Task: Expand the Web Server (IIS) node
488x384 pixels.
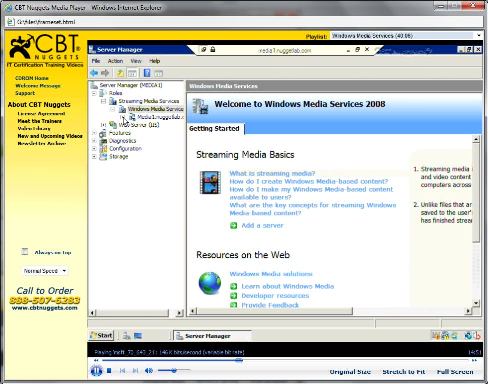Action: [103, 125]
